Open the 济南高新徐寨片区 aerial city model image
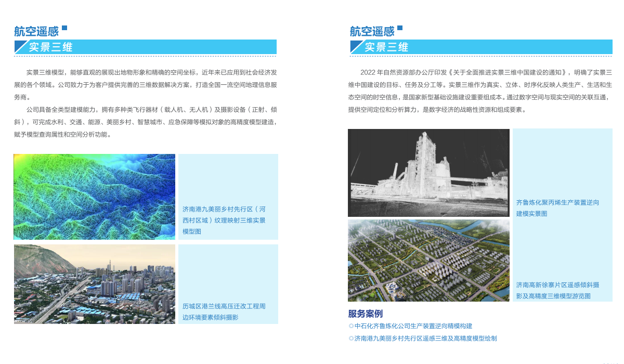This screenshot has height=364, width=624. coord(428,260)
